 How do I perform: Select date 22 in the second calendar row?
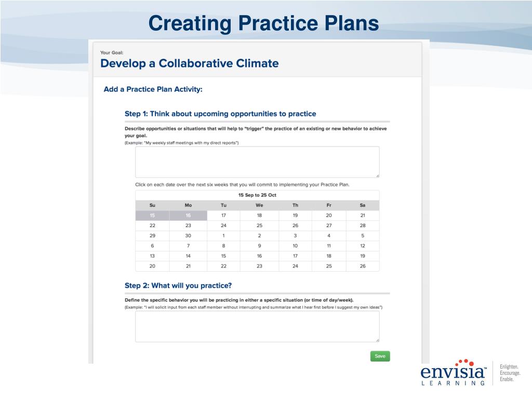click(152, 225)
